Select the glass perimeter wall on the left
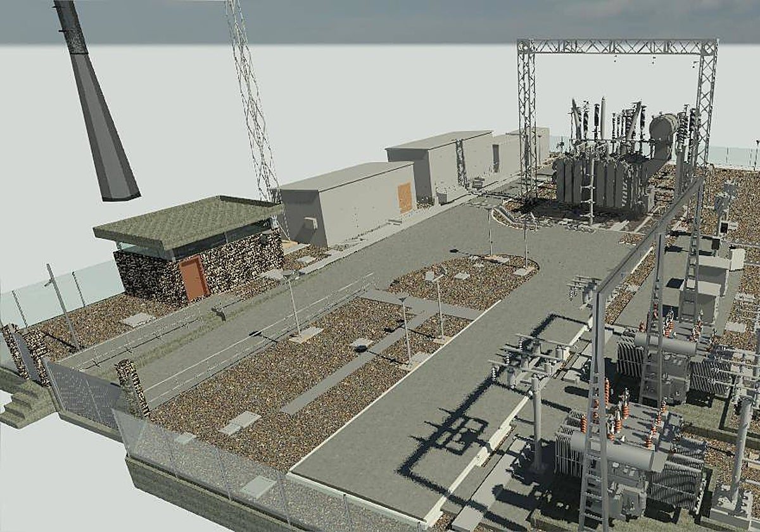760x532 pixels. tap(57, 293)
